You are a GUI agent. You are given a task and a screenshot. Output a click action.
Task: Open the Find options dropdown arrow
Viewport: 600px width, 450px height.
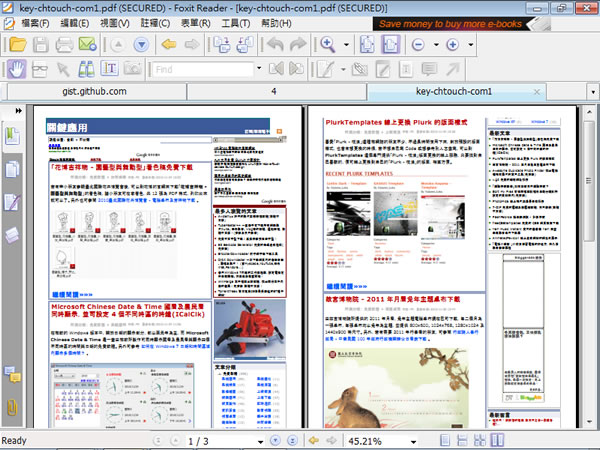(259, 68)
